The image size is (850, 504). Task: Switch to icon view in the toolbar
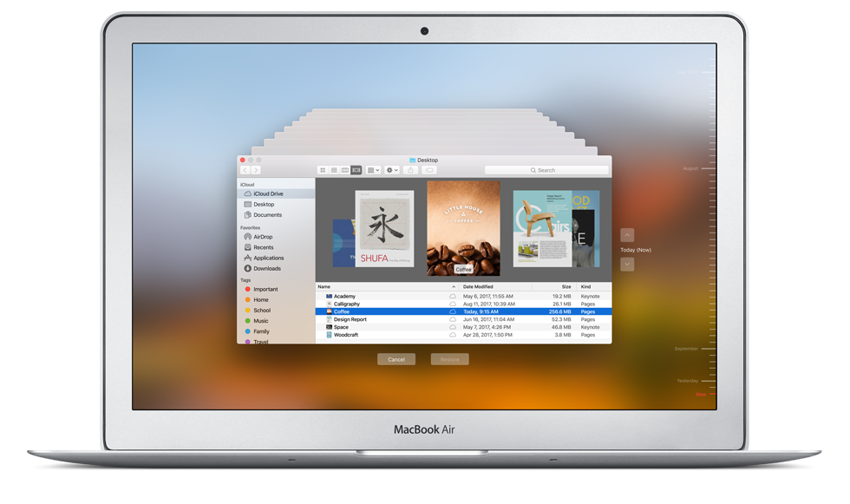[323, 170]
